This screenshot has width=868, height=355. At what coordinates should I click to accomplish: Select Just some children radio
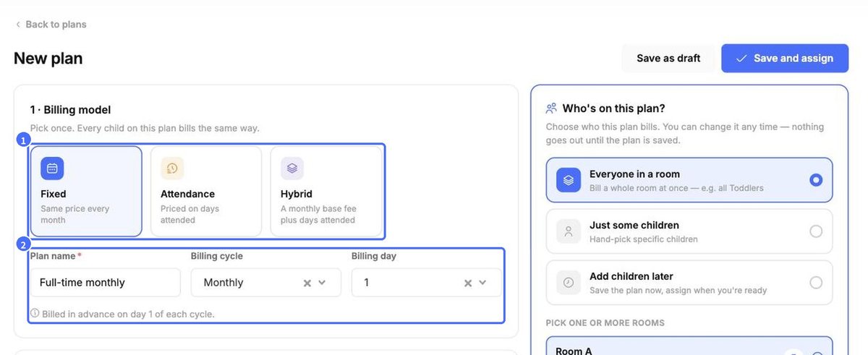coord(816,231)
